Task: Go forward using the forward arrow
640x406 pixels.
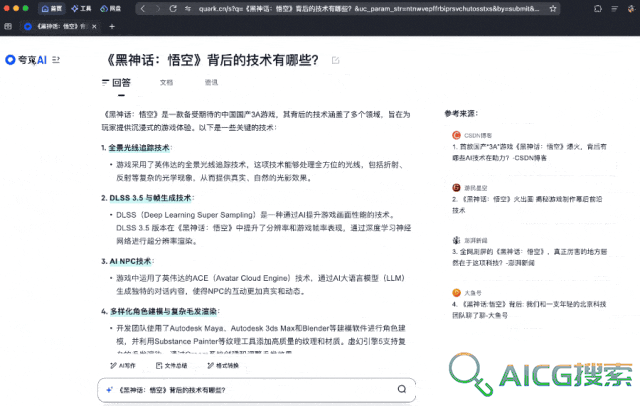Action: pos(158,9)
